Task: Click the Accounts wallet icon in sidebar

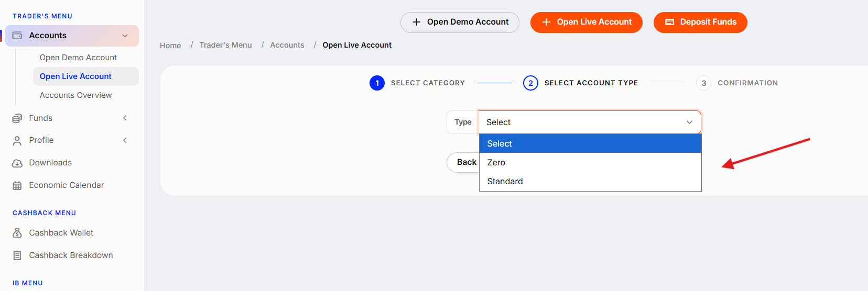Action: tap(17, 36)
